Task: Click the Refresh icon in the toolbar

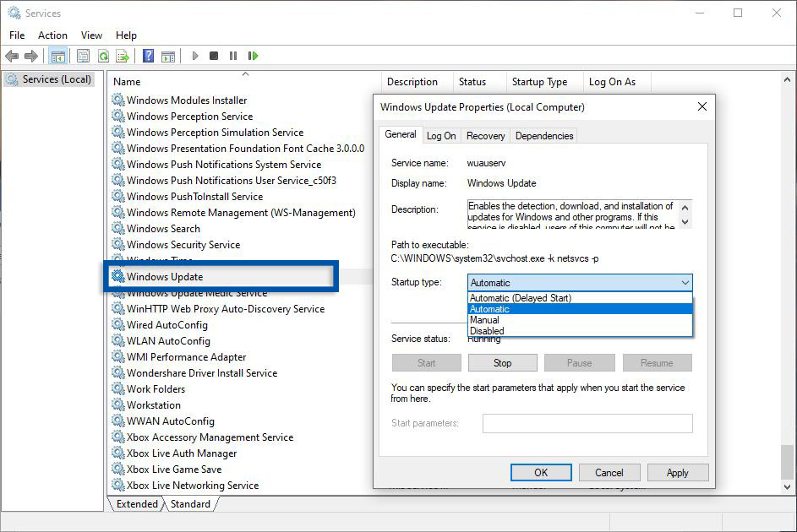Action: 103,56
